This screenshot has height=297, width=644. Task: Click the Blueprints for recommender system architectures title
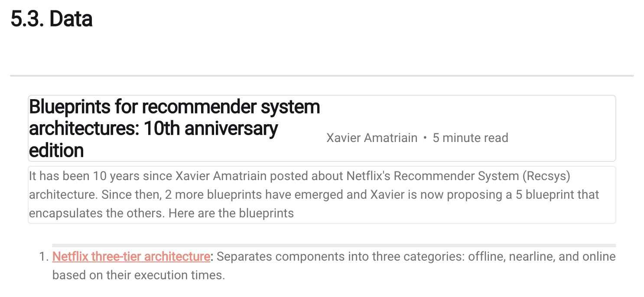pyautogui.click(x=175, y=128)
